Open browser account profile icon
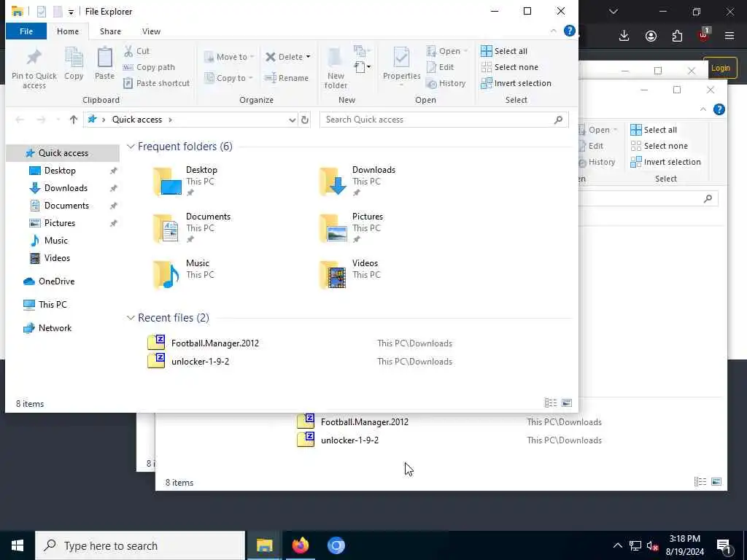 click(651, 36)
